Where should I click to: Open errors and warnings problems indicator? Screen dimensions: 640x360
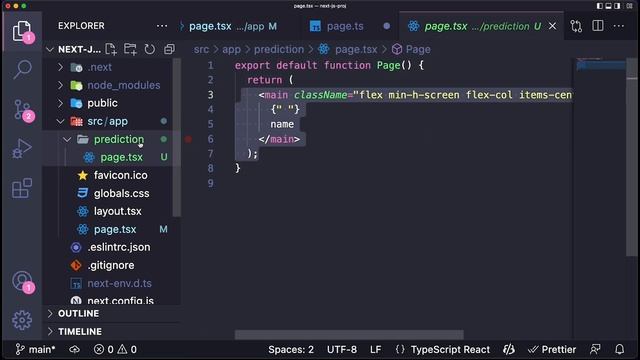click(x=115, y=349)
